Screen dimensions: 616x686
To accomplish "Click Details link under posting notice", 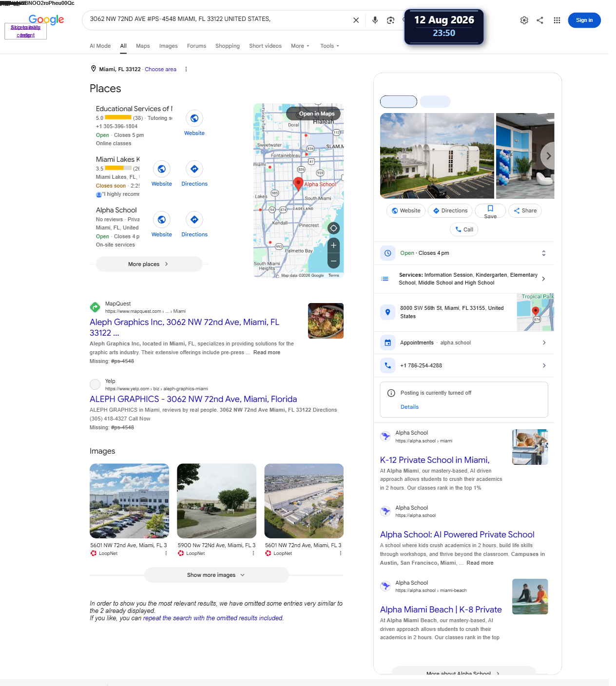I will (x=409, y=407).
